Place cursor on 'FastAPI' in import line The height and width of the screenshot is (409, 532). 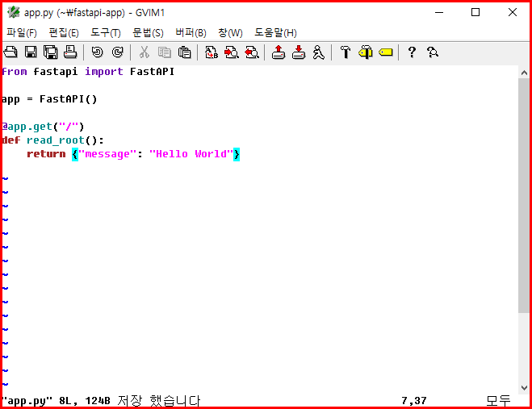(152, 72)
